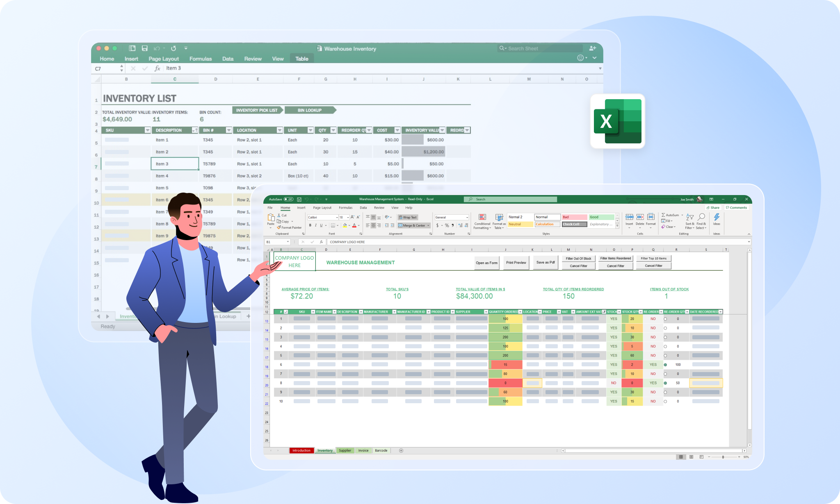Toggle Wrap Text in the Alignment group

[x=408, y=218]
